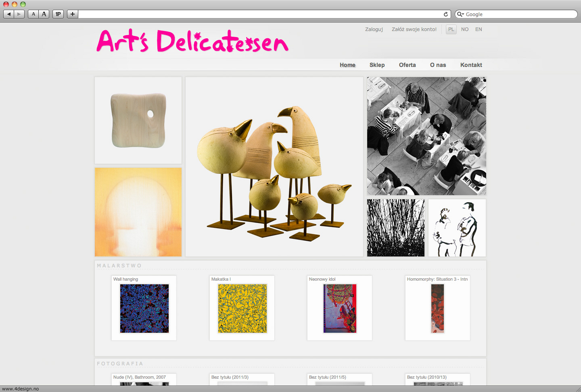The width and height of the screenshot is (581, 392).
Task: Open the Załóż swoje konto! signup link
Action: (x=414, y=29)
